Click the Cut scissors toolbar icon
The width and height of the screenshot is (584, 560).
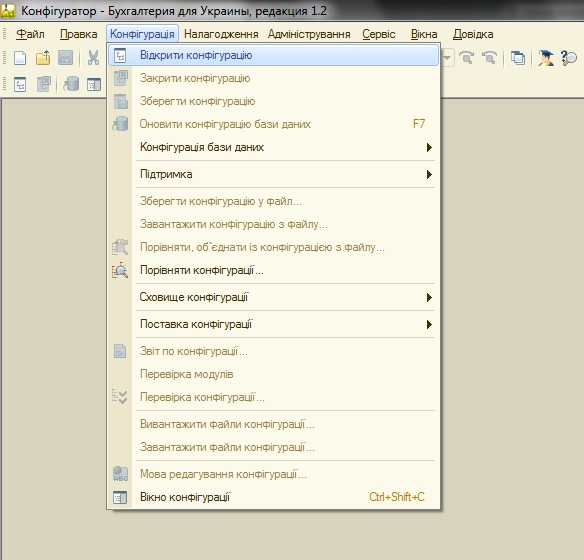tap(93, 58)
